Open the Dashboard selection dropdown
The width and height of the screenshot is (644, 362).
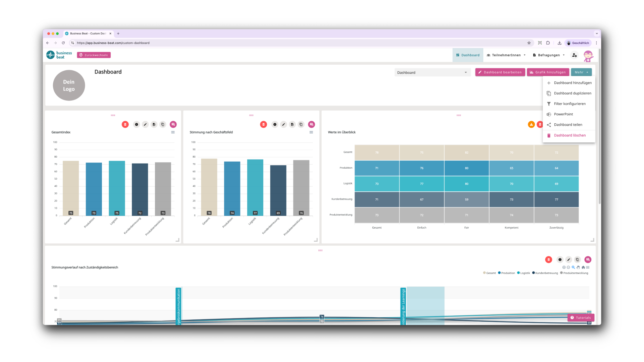[432, 72]
